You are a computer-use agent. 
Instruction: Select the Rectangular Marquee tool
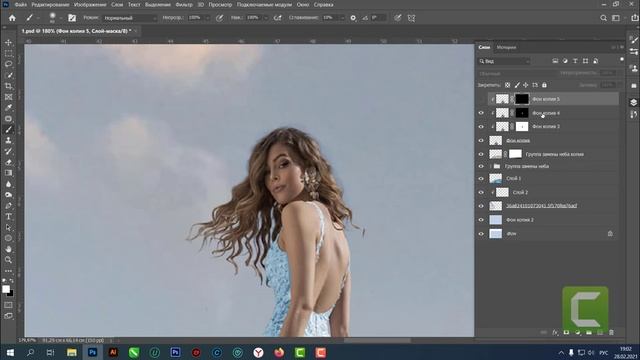8,53
